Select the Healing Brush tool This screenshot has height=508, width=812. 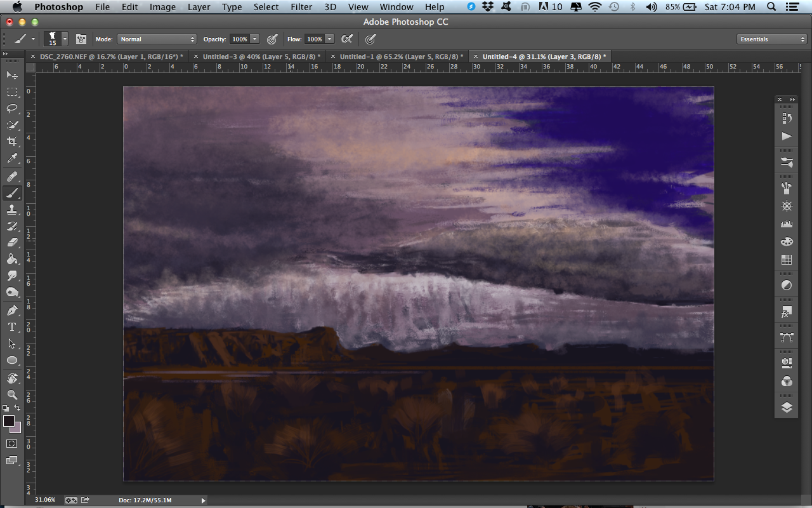12,177
